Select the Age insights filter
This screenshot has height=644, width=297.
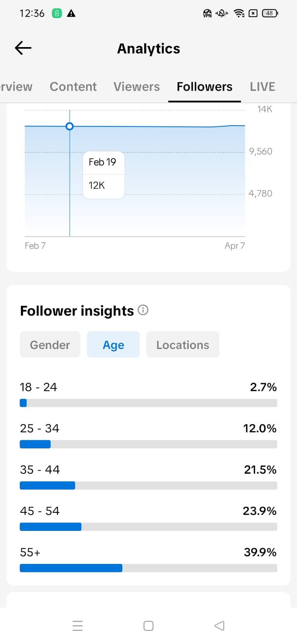click(x=113, y=345)
